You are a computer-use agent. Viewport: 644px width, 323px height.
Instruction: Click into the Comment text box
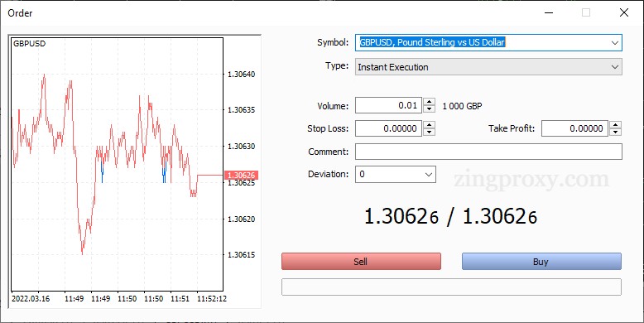(488, 152)
